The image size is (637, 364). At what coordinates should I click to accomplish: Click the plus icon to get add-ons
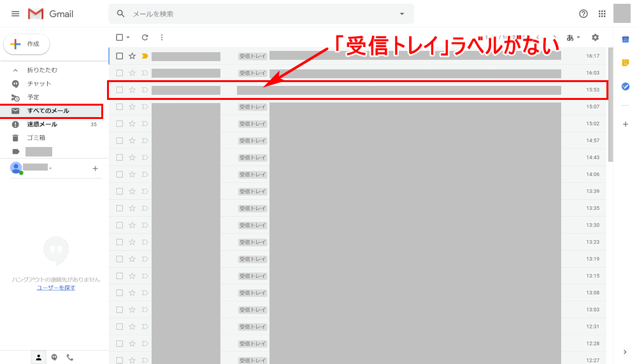626,124
